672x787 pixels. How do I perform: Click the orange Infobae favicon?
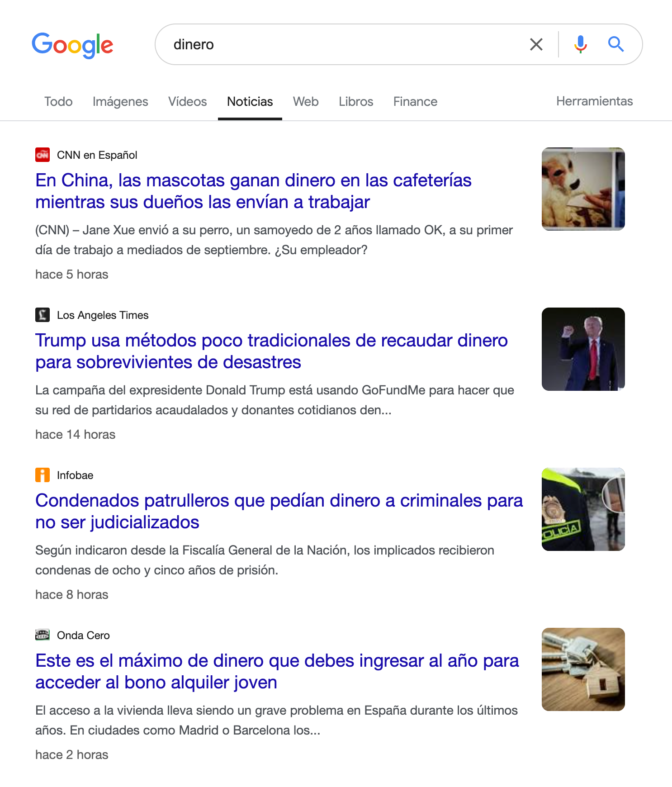43,475
